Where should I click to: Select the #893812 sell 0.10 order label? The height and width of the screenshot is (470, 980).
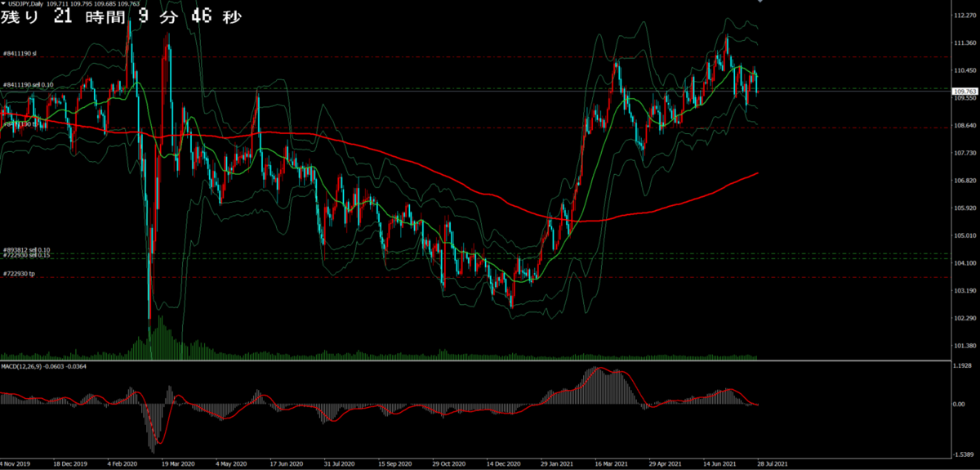coord(27,249)
